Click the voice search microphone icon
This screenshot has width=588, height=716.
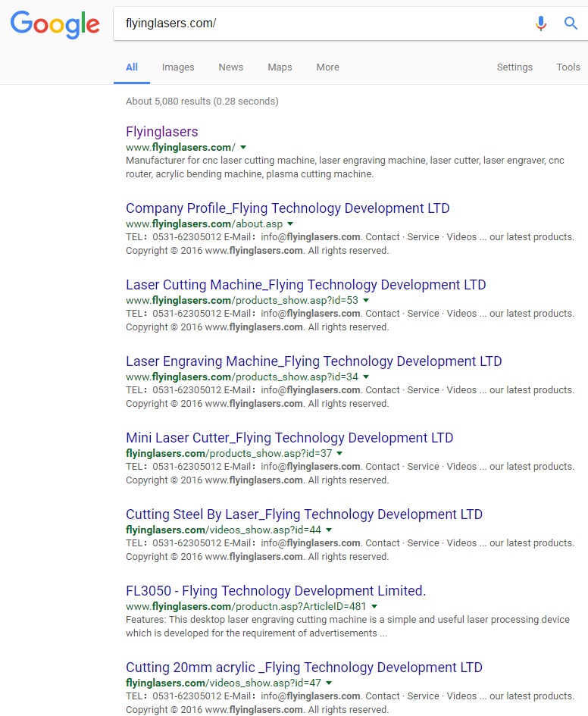pyautogui.click(x=541, y=23)
